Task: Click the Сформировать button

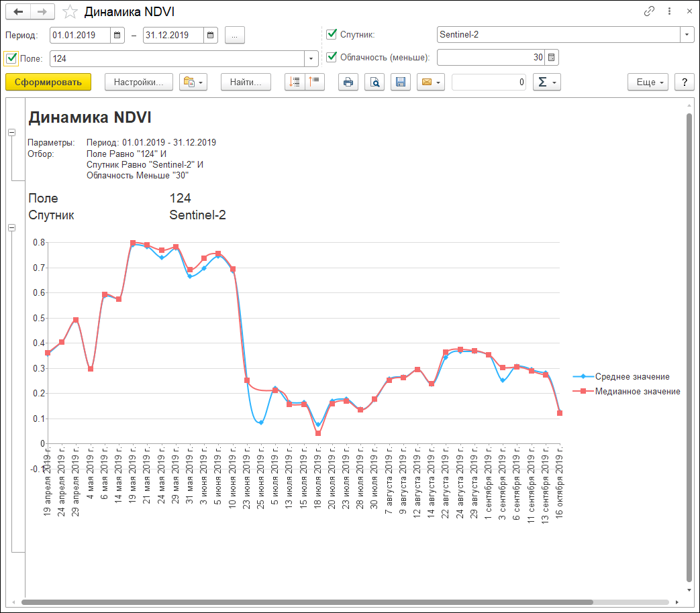Action: point(48,82)
